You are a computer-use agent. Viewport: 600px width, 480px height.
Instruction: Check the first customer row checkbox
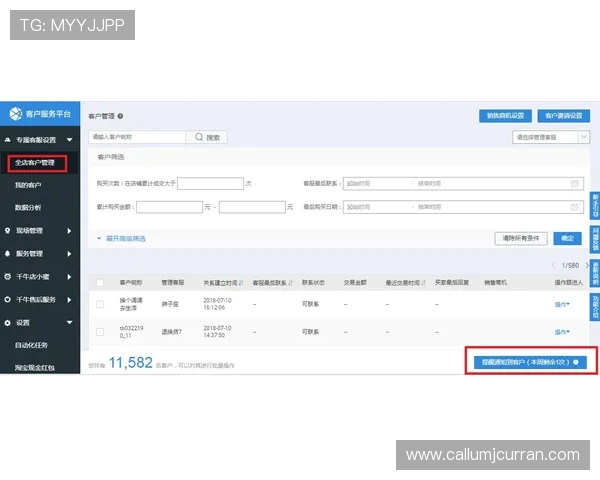coord(100,304)
